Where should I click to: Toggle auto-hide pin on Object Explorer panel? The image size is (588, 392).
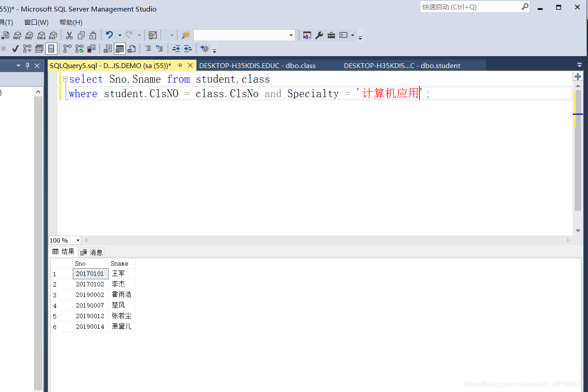pos(28,65)
